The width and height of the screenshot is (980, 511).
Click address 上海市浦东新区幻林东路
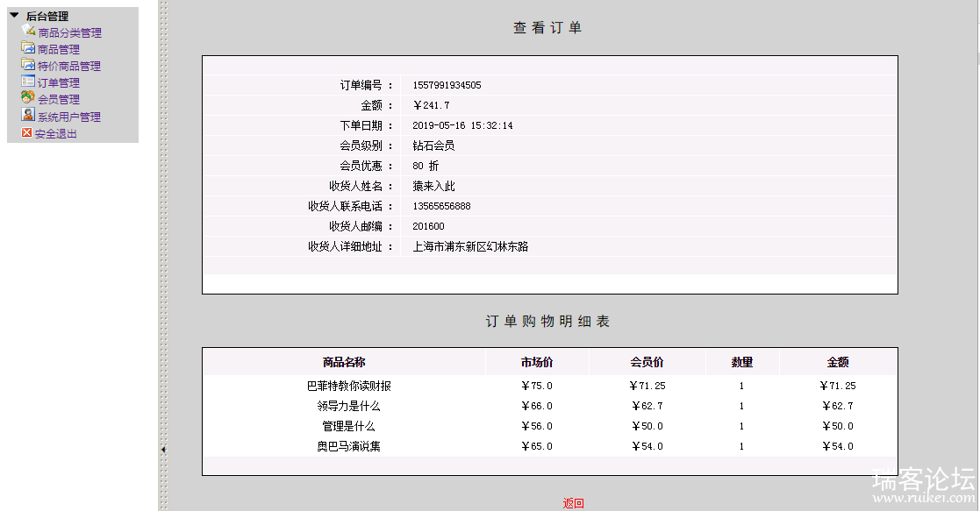[x=470, y=247]
